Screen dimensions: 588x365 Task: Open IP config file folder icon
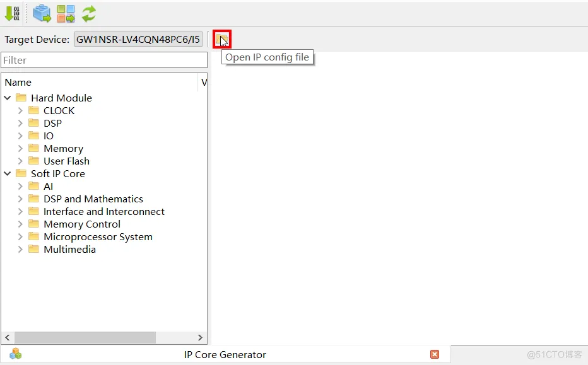click(x=221, y=39)
